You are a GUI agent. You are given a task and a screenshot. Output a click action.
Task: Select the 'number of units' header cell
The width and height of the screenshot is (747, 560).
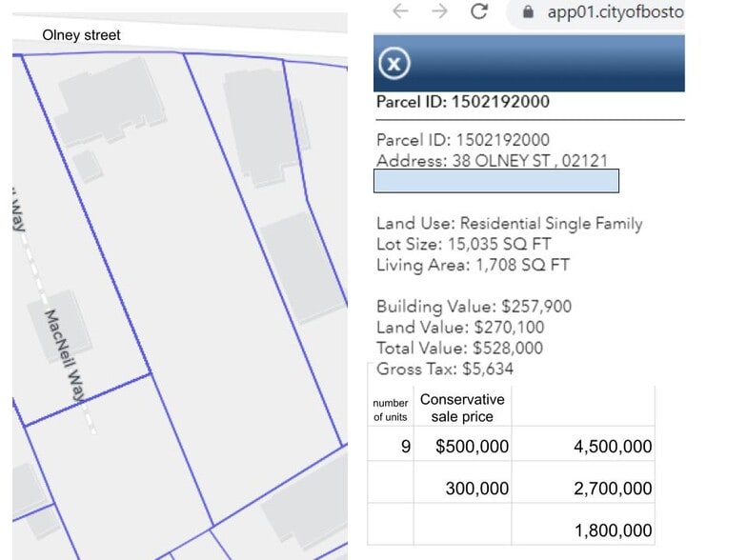391,410
